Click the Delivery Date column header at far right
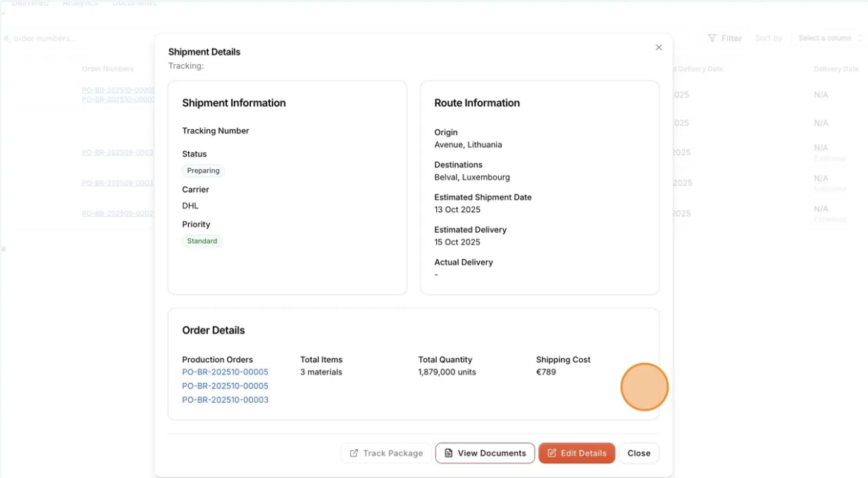Screen dimensions: 868x478 836,69
